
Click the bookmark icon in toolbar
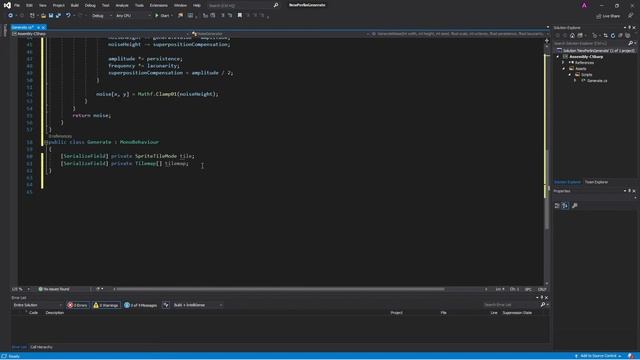coord(240,16)
